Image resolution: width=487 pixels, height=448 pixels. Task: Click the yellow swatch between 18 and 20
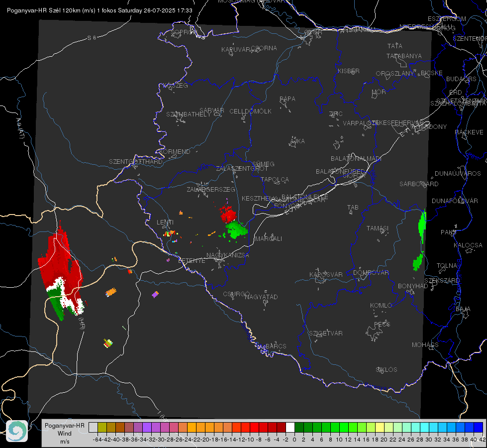coord(380,427)
